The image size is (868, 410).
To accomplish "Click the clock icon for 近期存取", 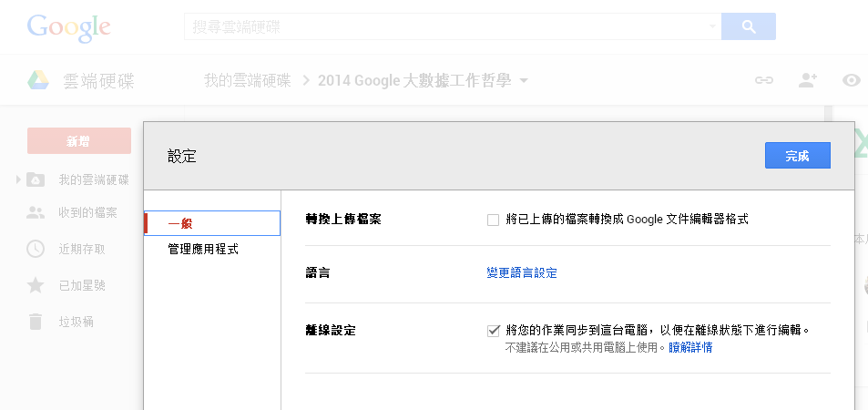I will [x=36, y=249].
